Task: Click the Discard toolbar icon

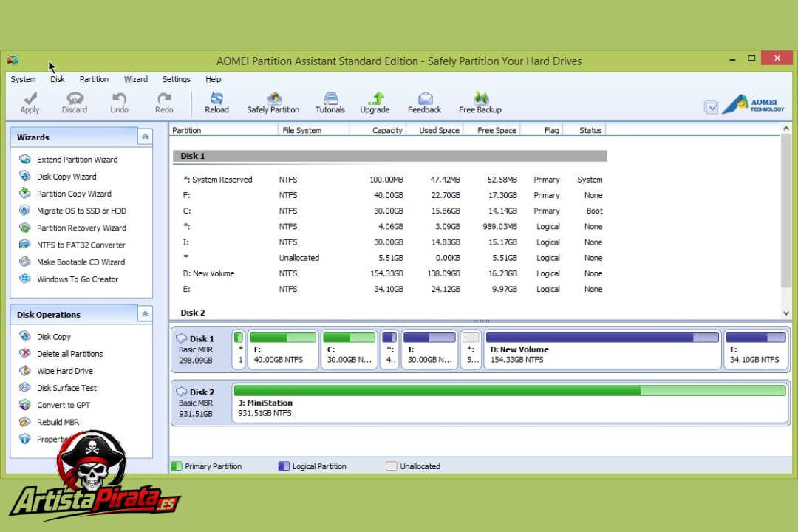Action: (75, 102)
